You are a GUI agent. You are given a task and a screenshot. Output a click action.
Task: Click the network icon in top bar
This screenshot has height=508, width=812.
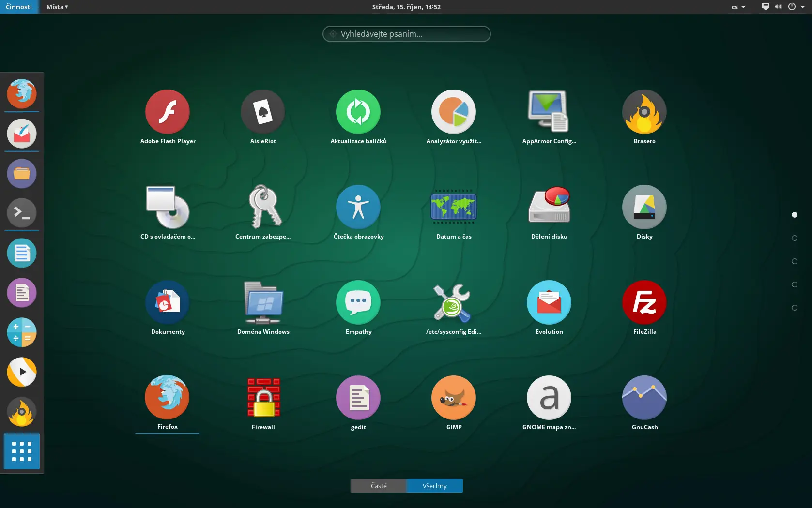[x=766, y=7]
